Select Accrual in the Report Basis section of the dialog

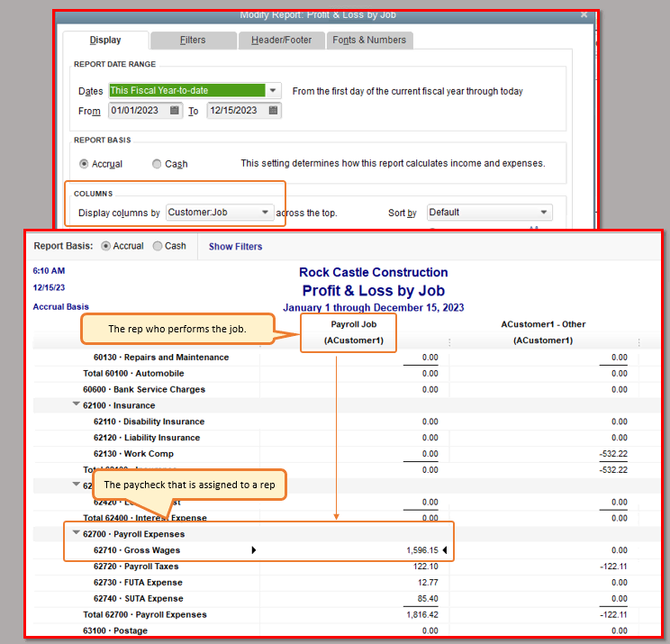click(x=84, y=164)
